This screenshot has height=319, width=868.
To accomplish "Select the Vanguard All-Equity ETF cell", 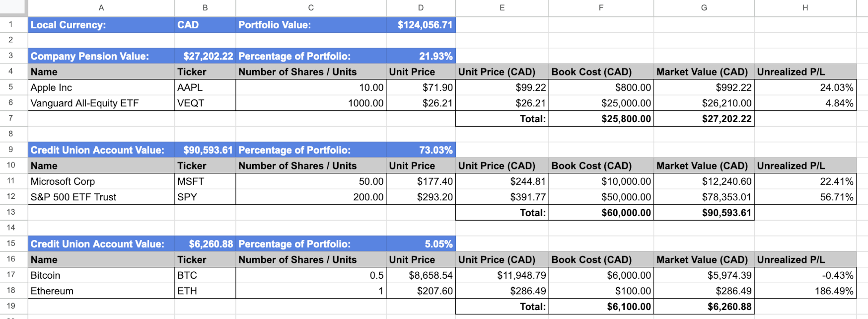I will [x=101, y=103].
